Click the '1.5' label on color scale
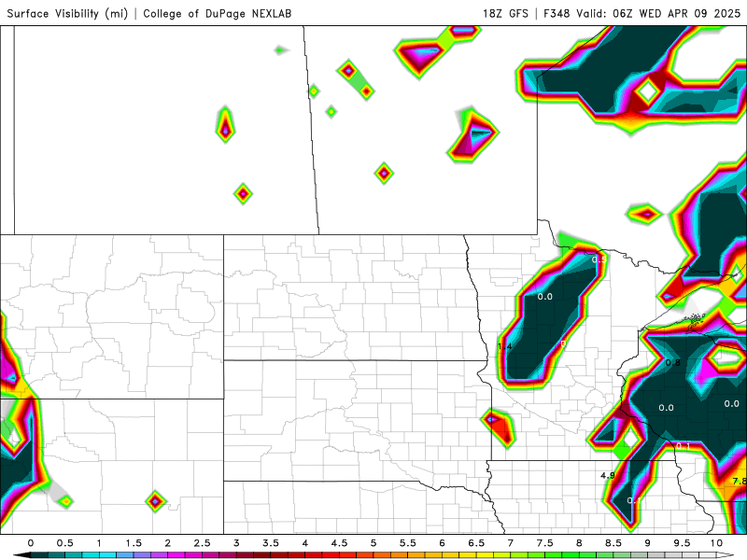This screenshot has width=747, height=560. coord(134,543)
